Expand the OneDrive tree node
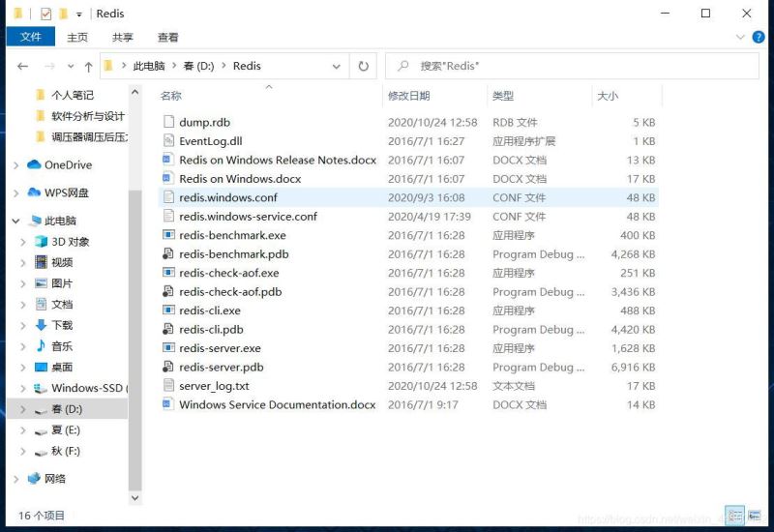The image size is (774, 532). [x=15, y=165]
